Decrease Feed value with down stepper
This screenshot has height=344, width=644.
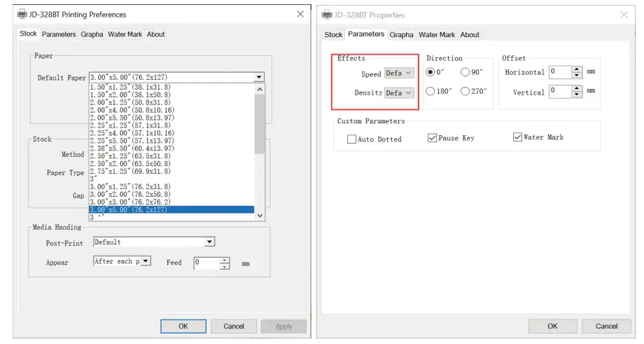(x=225, y=266)
